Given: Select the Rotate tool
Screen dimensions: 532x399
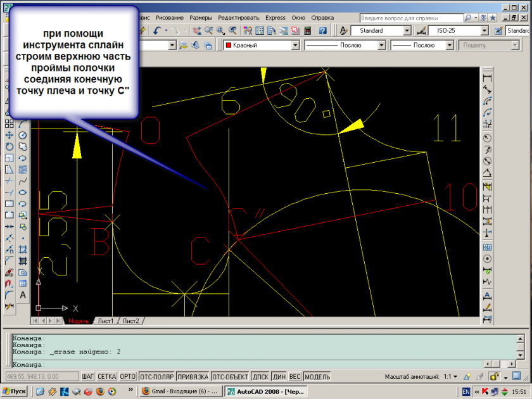Looking at the screenshot, I should click(x=9, y=146).
